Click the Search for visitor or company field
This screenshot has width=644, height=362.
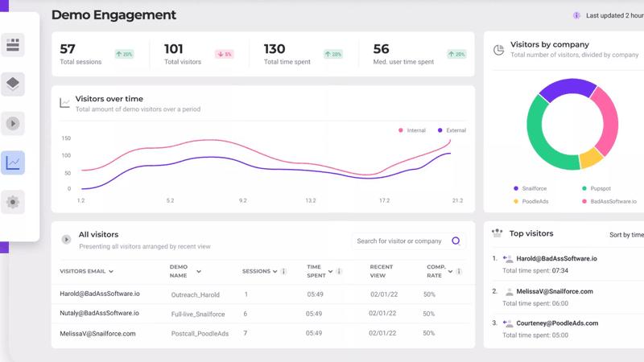point(400,241)
